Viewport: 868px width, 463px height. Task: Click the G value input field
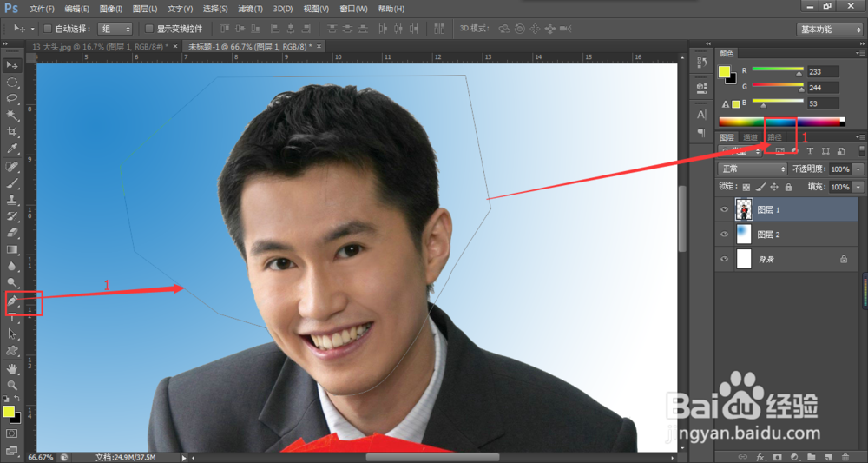pyautogui.click(x=823, y=88)
